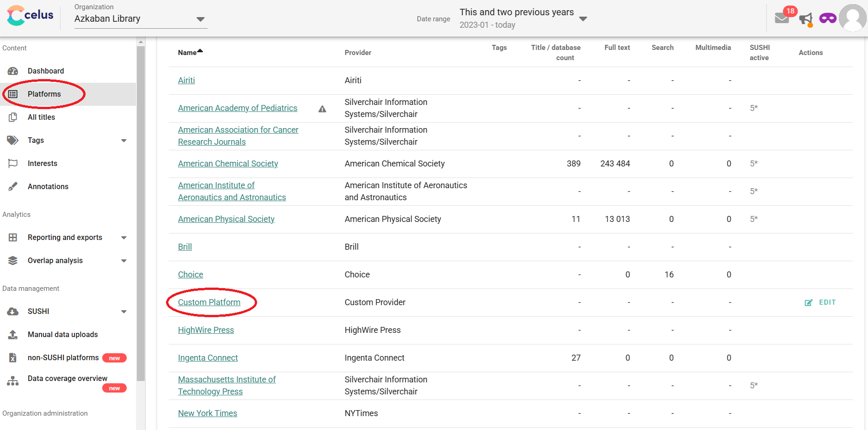The image size is (868, 430).
Task: Open the user avatar profile menu
Action: 853,18
